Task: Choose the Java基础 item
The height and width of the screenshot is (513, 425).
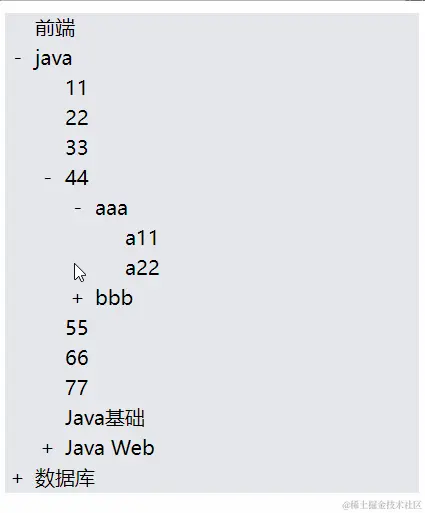Action: click(x=105, y=418)
